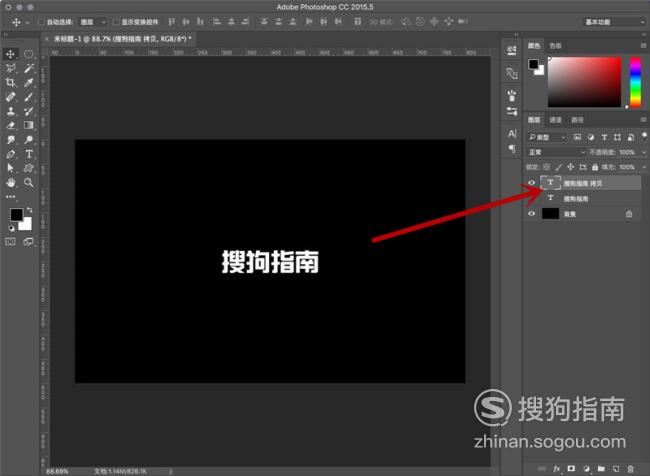Select the Dodge tool
650x476 pixels.
(x=29, y=140)
